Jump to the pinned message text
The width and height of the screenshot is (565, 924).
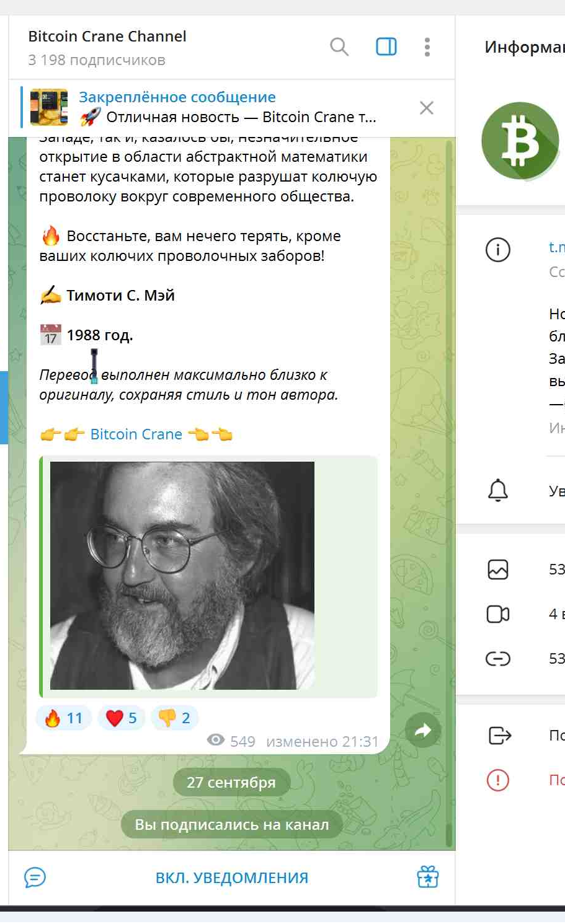227,107
